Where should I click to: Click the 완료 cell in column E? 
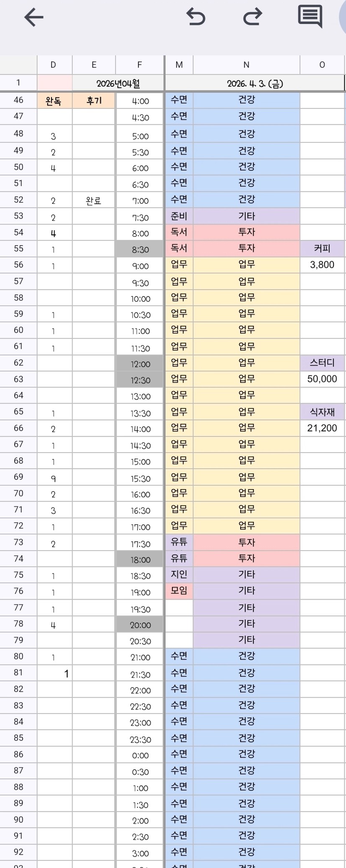[x=93, y=201]
